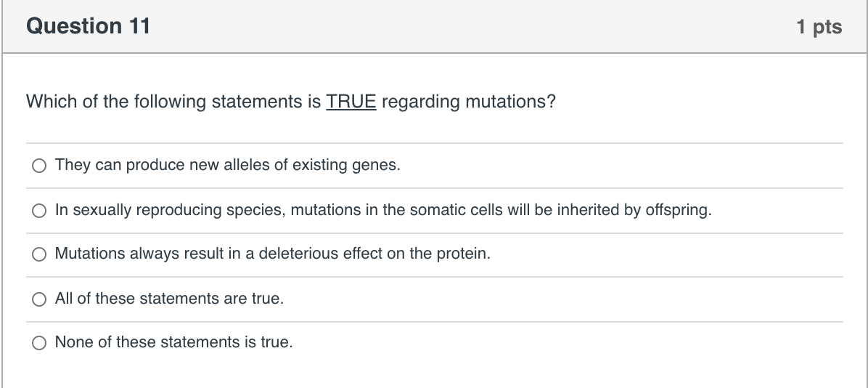
Task: Click the answer text "Mutations always result in a deleterious effect"
Action: [268, 254]
